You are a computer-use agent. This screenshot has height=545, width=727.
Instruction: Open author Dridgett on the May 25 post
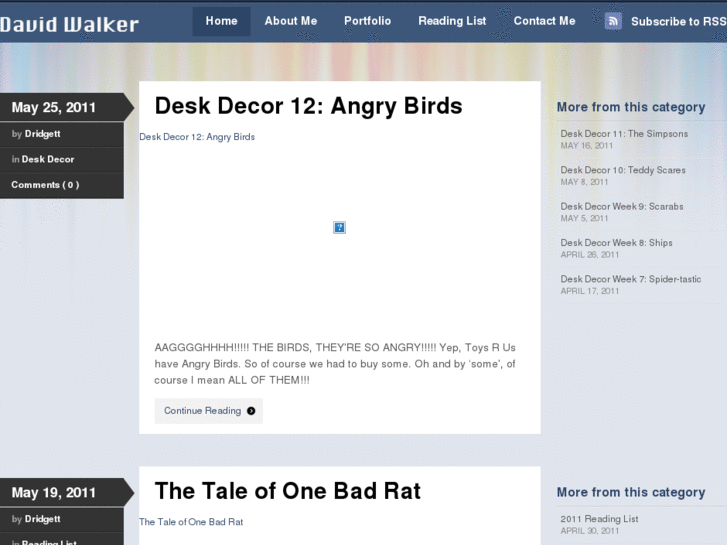click(x=42, y=134)
